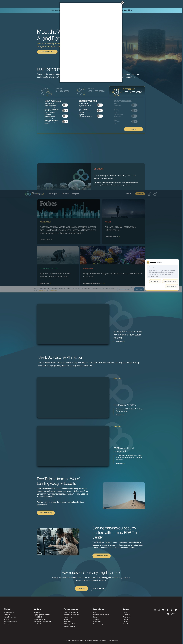This screenshot has width=183, height=644.
Task: Toggle the Analytics workload switch
Action: 65,116
